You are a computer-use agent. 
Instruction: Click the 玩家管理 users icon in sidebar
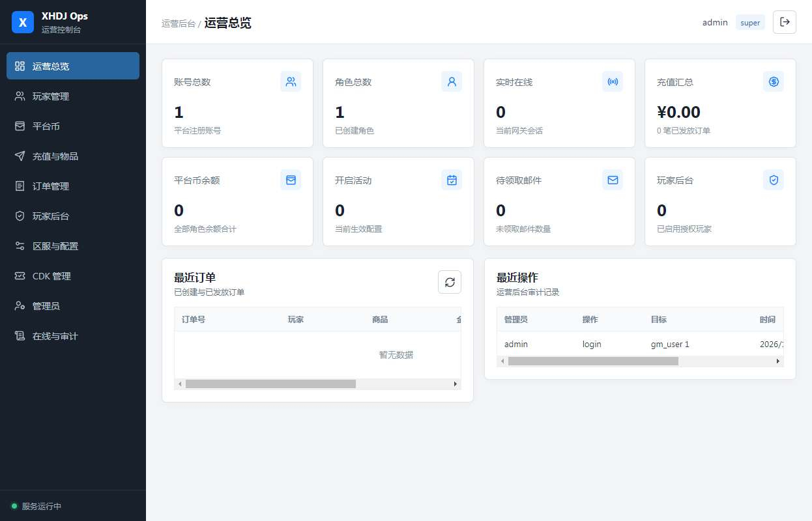pyautogui.click(x=20, y=96)
